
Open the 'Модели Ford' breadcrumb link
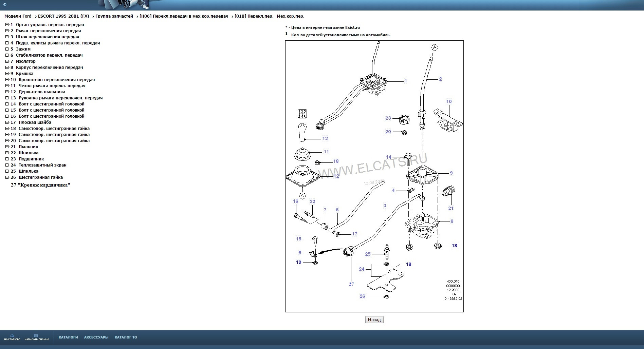[x=18, y=16]
